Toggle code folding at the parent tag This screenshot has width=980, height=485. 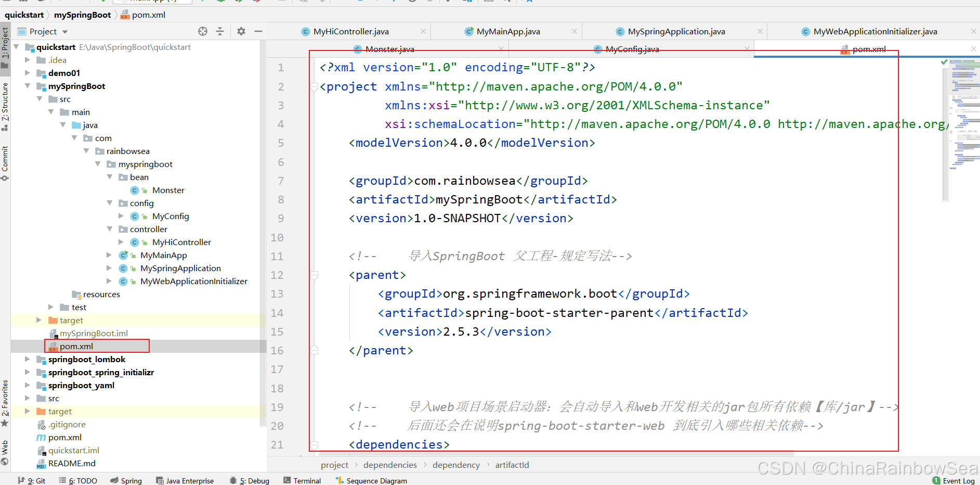314,275
